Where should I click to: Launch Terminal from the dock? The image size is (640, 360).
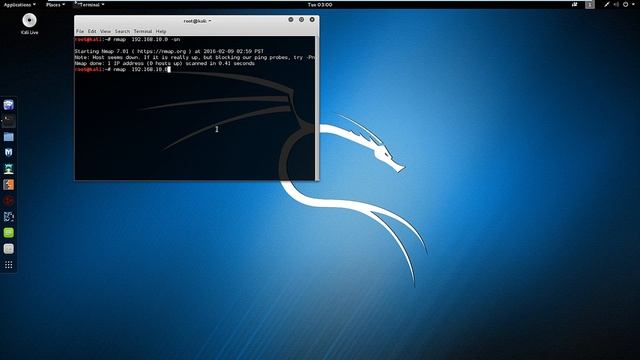pos(9,121)
